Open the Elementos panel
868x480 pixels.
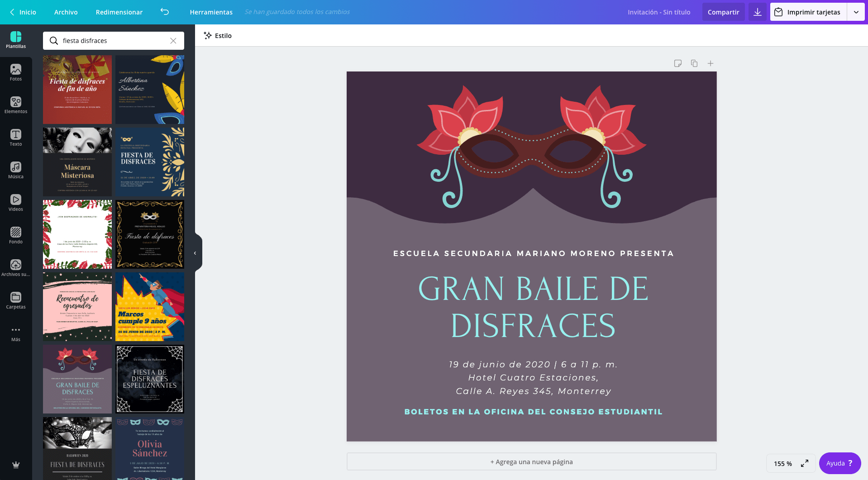point(16,105)
